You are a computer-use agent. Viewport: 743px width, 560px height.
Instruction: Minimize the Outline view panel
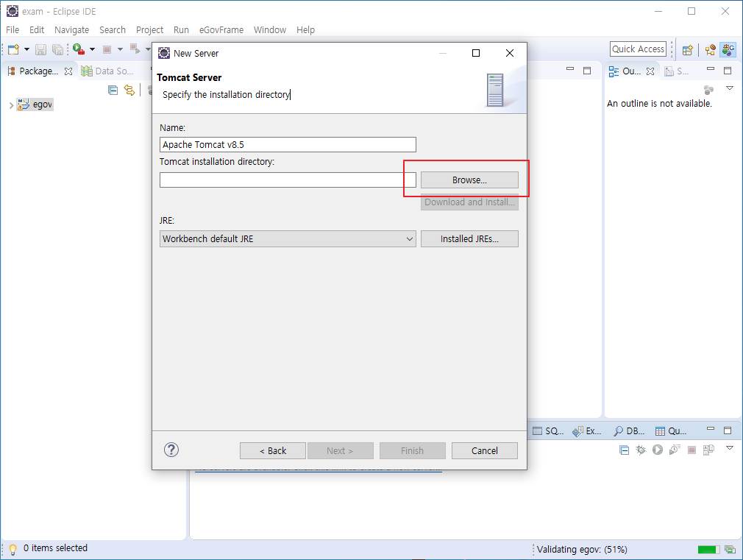coord(711,69)
